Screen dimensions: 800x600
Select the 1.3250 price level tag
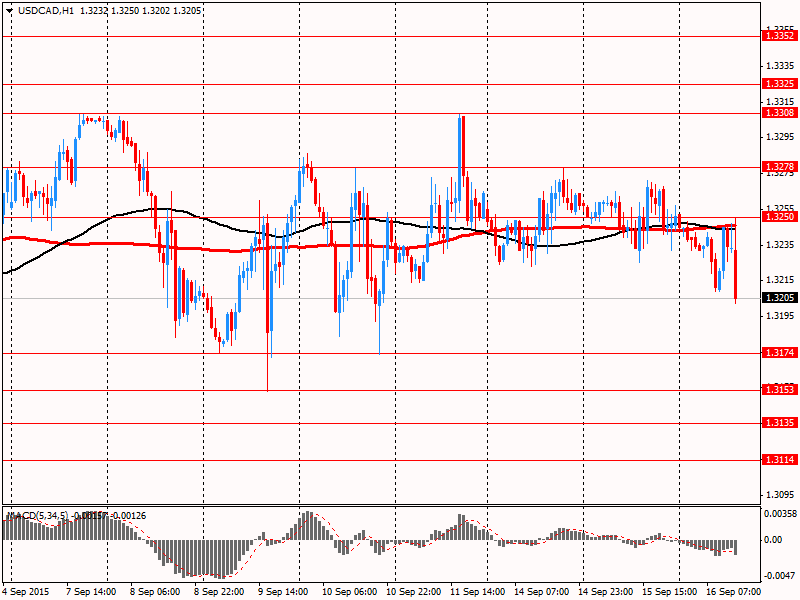[778, 217]
